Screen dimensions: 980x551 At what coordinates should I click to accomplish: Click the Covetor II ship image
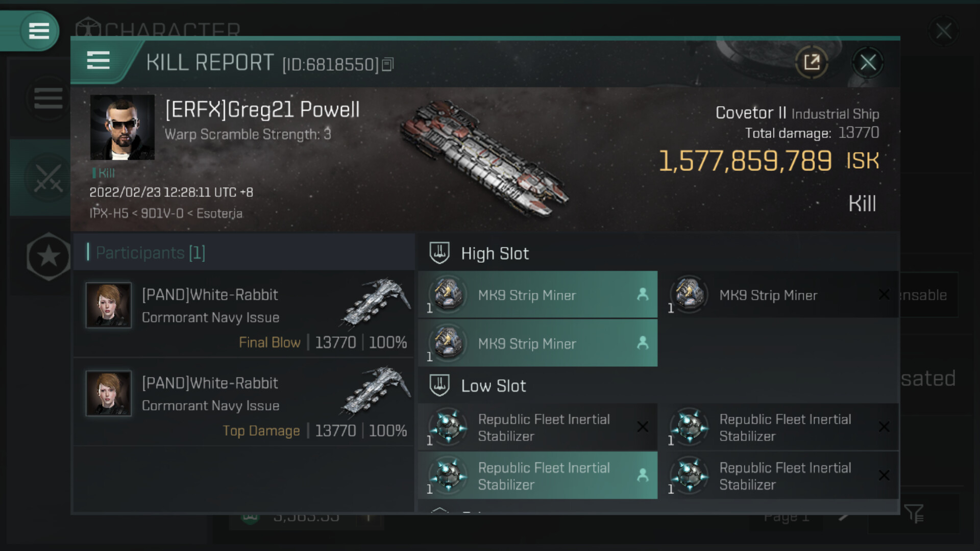[x=485, y=158]
